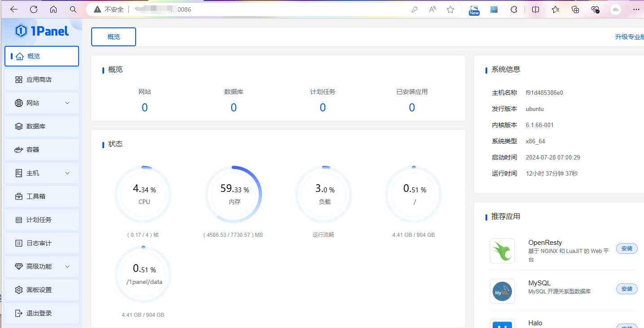The image size is (644, 328).
Task: Click the server icon beside 主机
Action: tap(19, 173)
